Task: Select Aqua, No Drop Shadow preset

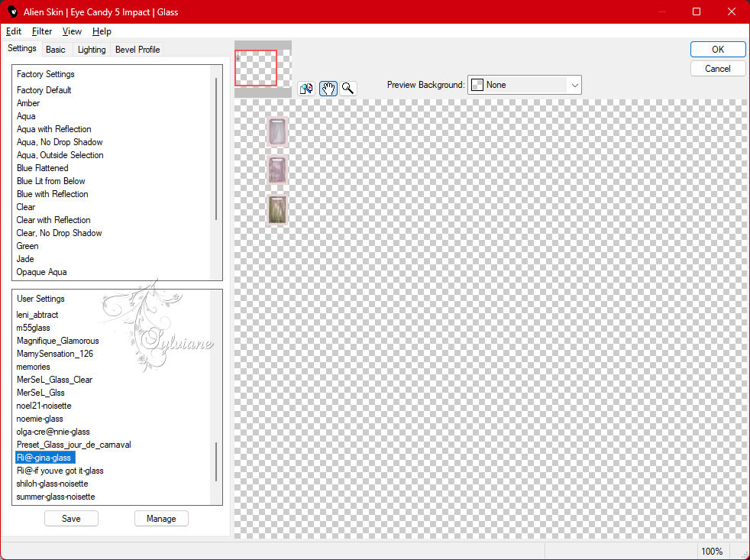Action: tap(60, 141)
